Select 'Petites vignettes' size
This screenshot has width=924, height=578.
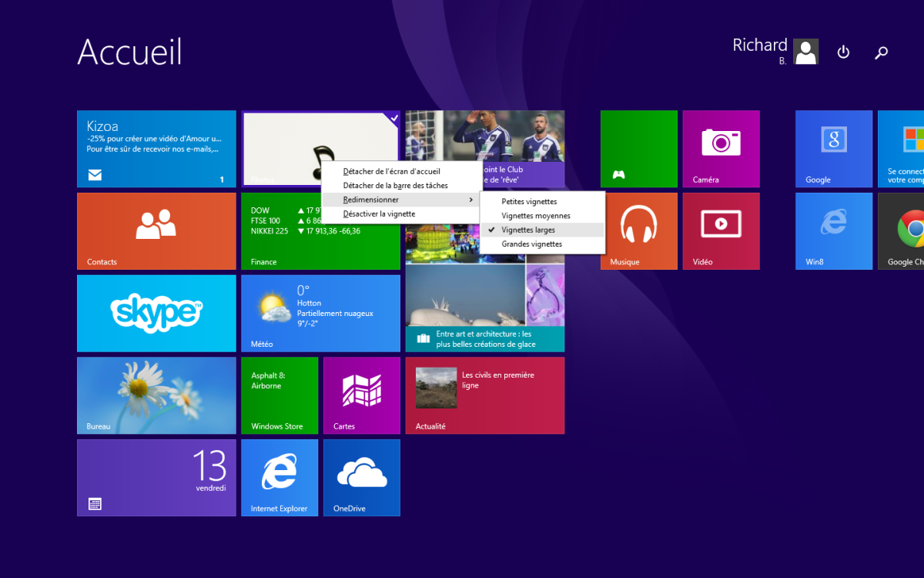pyautogui.click(x=543, y=202)
